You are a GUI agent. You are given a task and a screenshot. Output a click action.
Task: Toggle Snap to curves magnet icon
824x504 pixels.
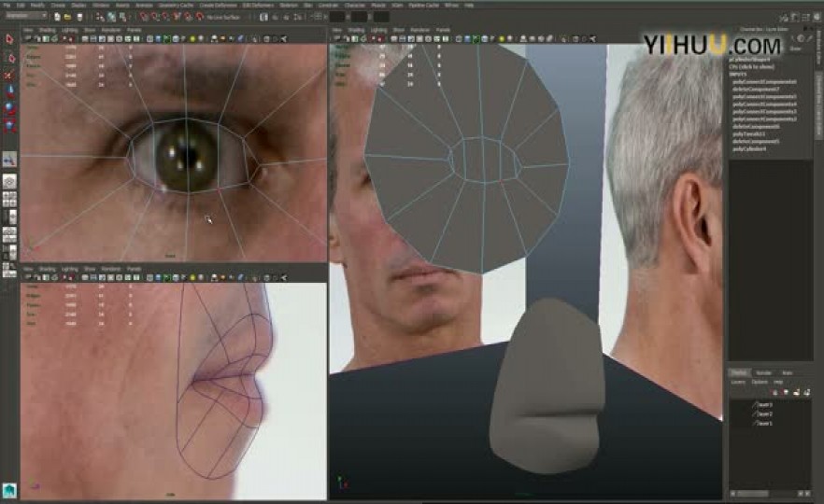[155, 17]
